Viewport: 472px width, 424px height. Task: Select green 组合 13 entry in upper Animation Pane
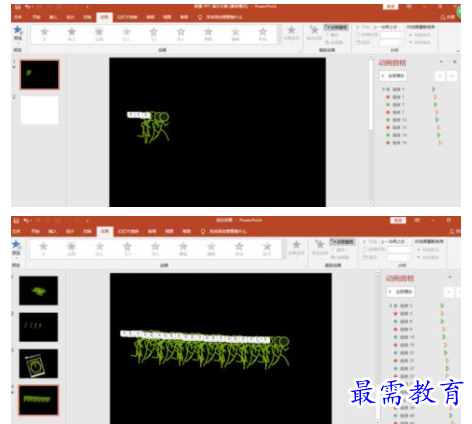click(397, 120)
